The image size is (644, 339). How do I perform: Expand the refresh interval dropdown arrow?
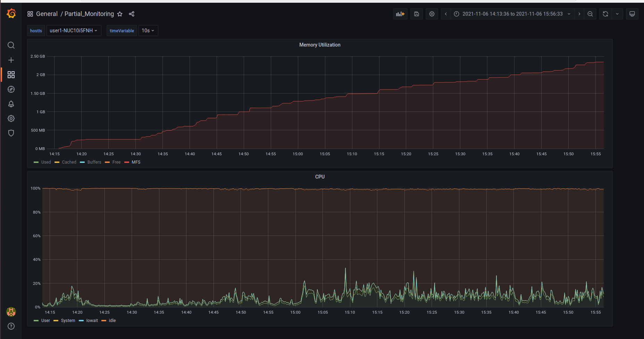pyautogui.click(x=617, y=14)
